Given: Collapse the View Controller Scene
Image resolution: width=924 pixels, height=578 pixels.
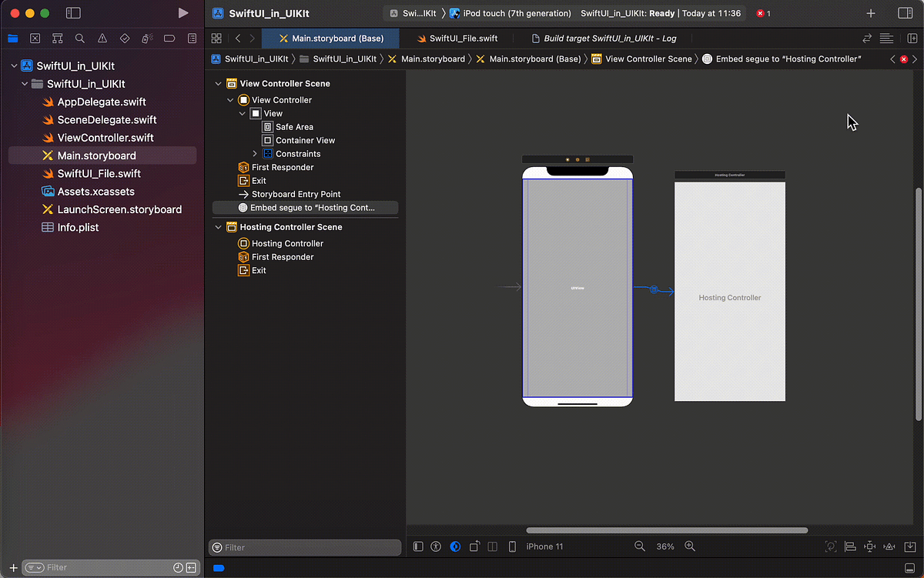Looking at the screenshot, I should (x=218, y=83).
